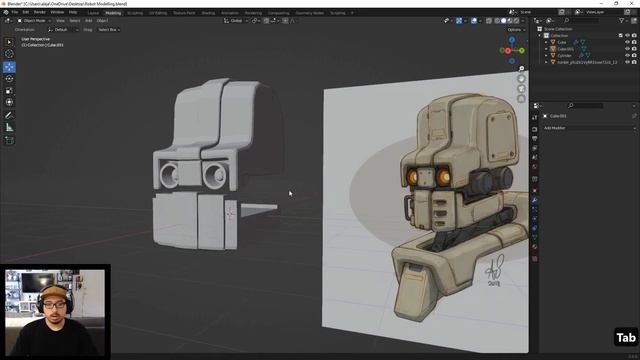Hide the Cube.001 object in outliner
The height and width of the screenshot is (360, 640).
tap(627, 49)
